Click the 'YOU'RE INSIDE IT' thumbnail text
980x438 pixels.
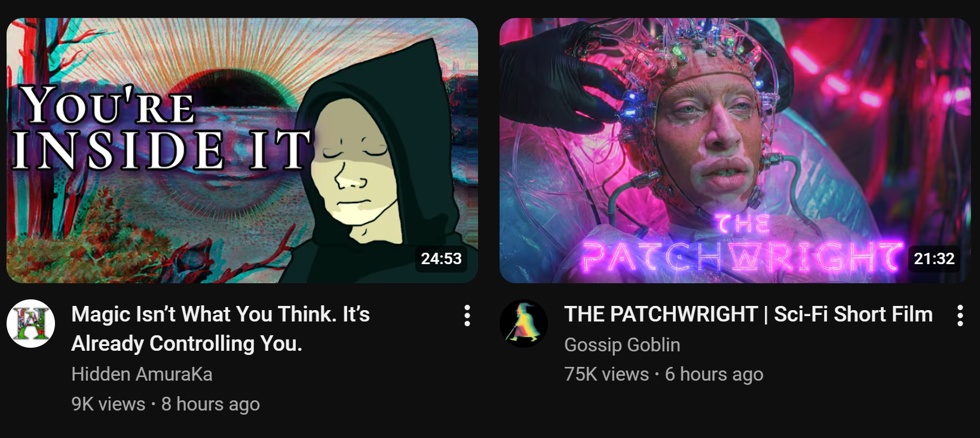tap(161, 127)
